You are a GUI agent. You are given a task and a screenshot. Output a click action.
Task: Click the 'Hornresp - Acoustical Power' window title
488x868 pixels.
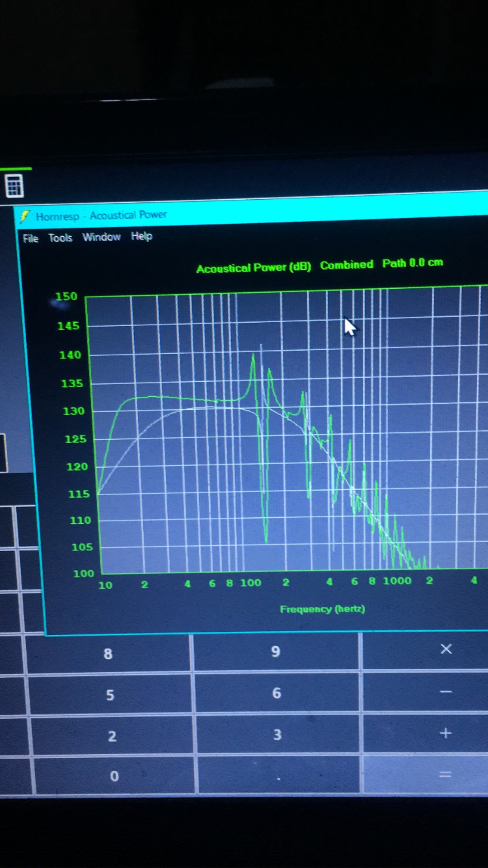click(101, 216)
